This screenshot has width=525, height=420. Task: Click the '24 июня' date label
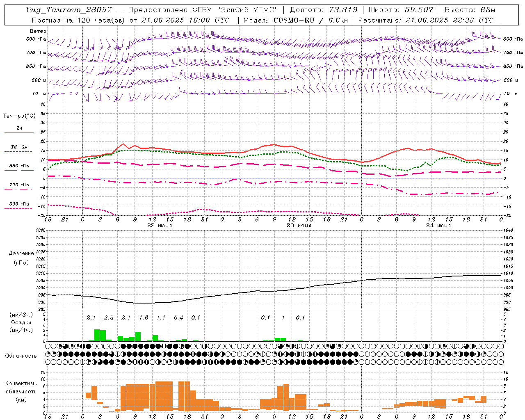coord(438,226)
